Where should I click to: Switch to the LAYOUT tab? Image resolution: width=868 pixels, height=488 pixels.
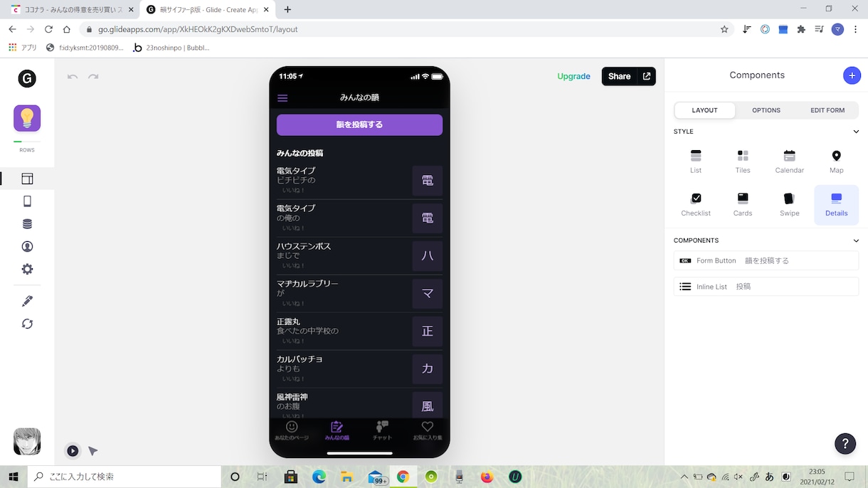(x=705, y=110)
